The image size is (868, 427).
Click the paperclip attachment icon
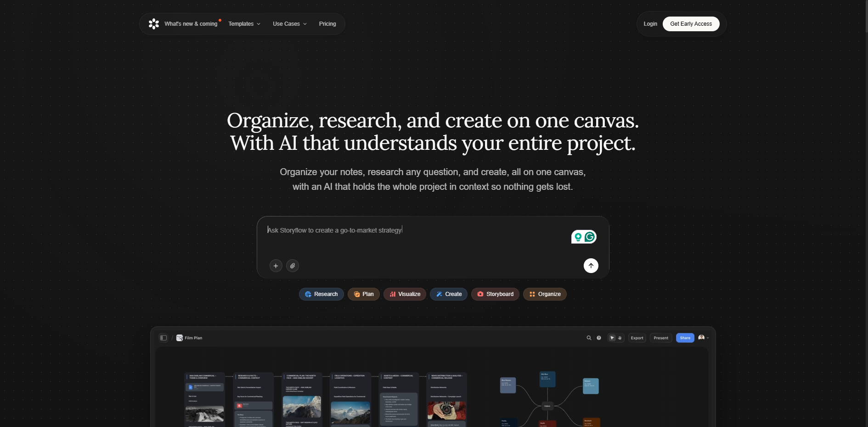[293, 266]
